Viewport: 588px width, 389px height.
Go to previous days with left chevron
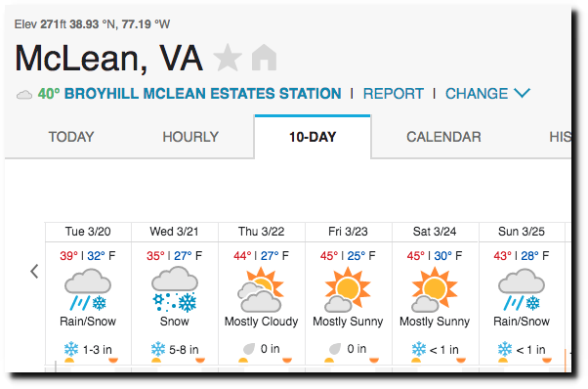[x=34, y=271]
